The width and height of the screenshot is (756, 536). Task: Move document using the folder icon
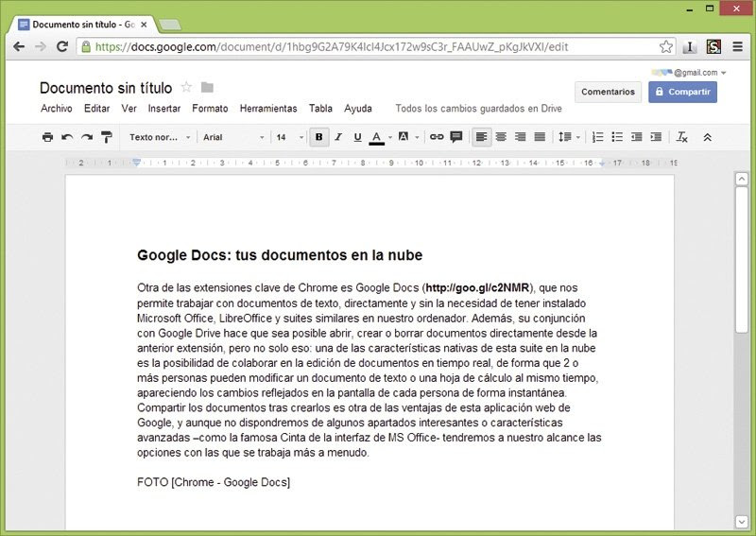(207, 87)
